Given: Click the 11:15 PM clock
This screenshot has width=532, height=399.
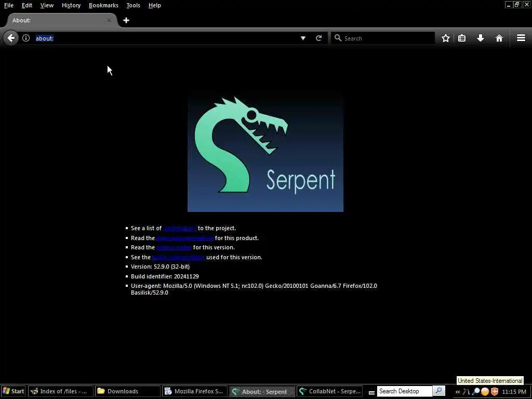Looking at the screenshot, I should point(514,392).
